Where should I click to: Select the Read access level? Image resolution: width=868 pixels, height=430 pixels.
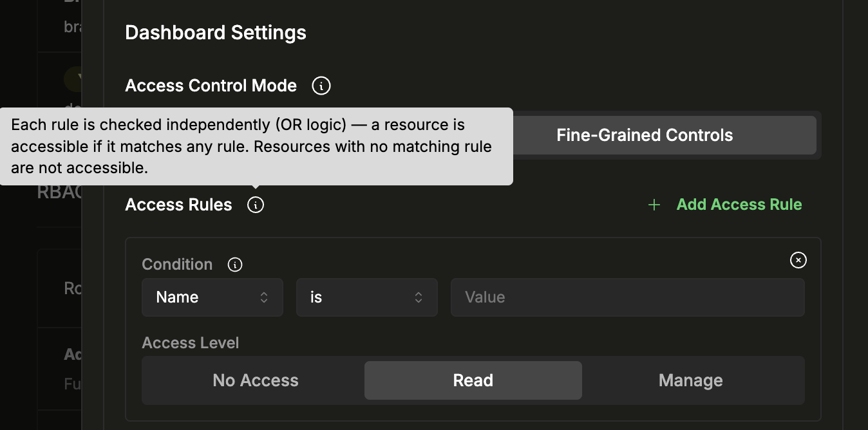click(x=473, y=380)
